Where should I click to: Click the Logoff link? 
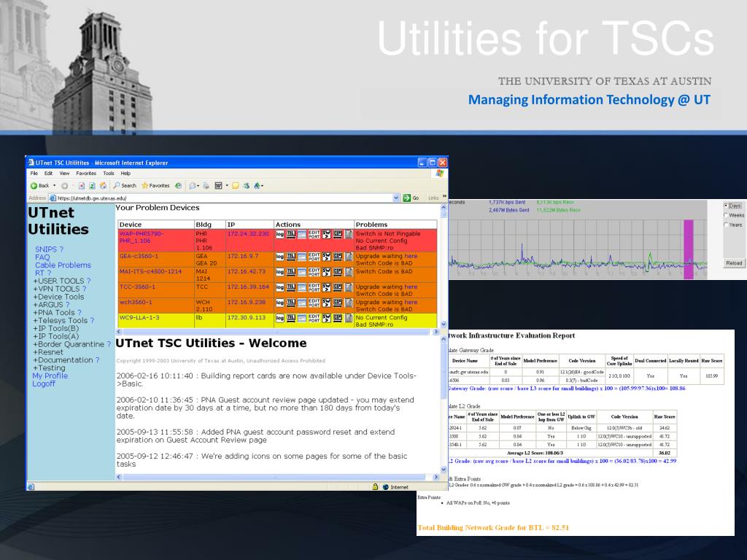coord(44,384)
